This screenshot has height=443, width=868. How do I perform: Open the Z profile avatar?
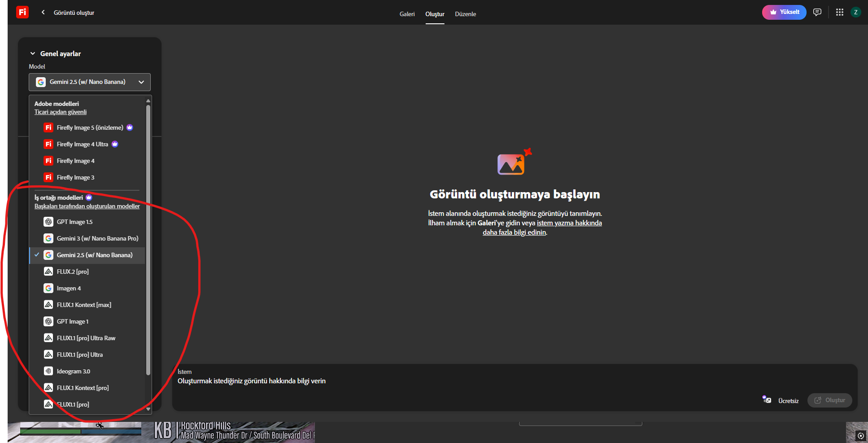(855, 12)
